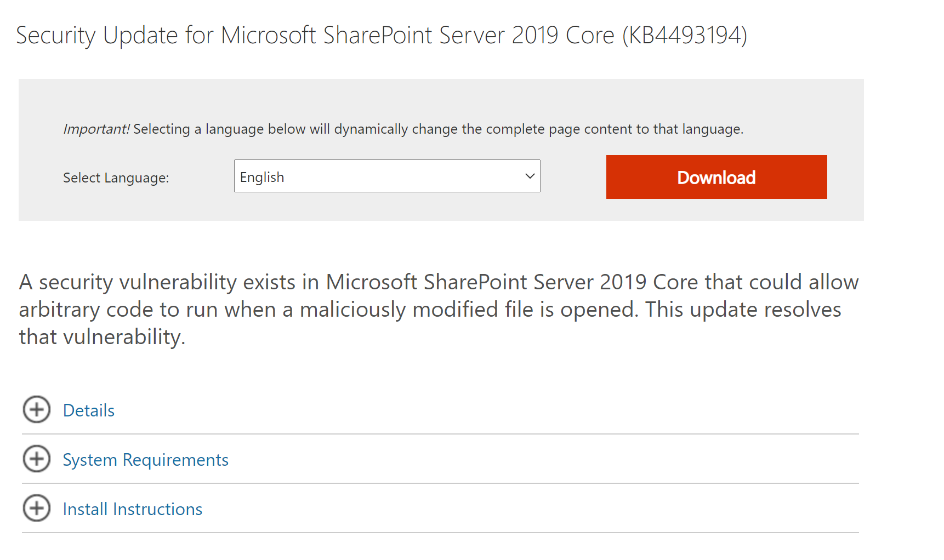
Task: Expand Details using the plus circle icon
Action: coord(37,410)
